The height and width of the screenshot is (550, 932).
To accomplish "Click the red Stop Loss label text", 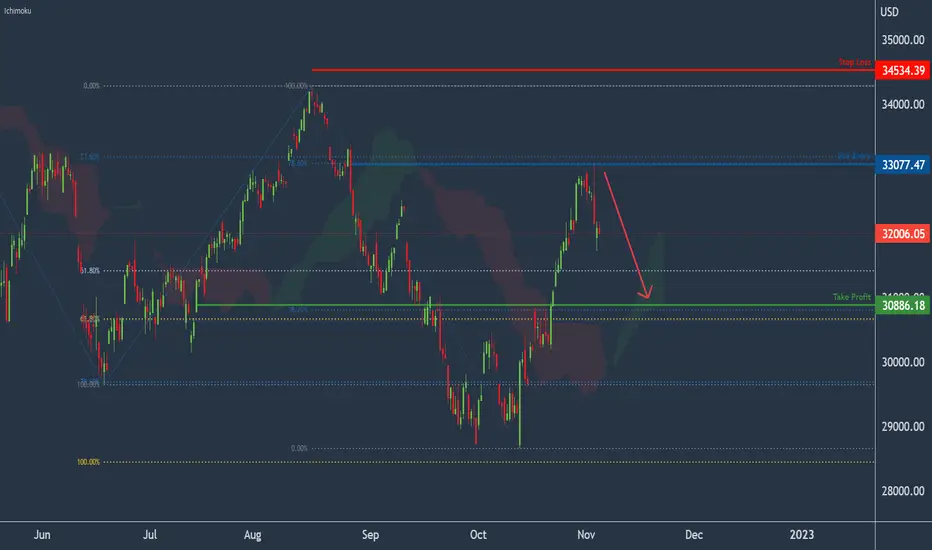I will pos(855,62).
